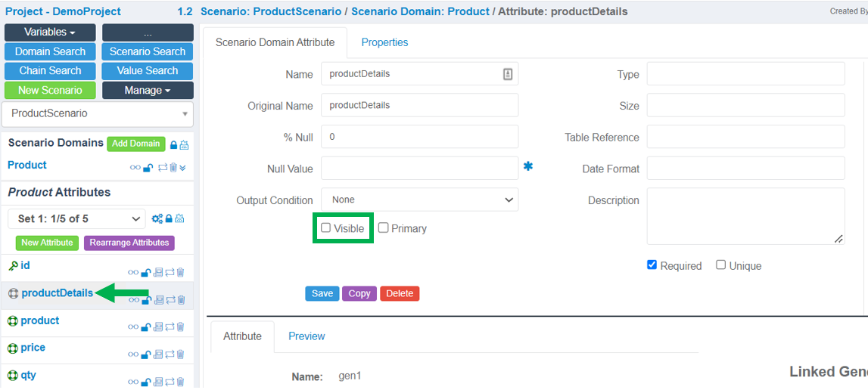Uncheck the Required checkbox
Viewport: 868px width, 390px height.
tap(652, 265)
